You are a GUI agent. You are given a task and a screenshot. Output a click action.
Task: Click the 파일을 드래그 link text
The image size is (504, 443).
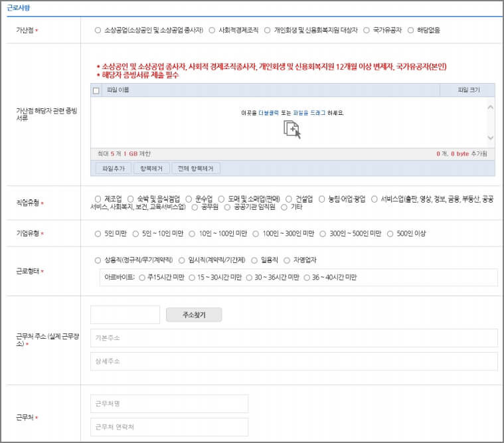click(309, 113)
